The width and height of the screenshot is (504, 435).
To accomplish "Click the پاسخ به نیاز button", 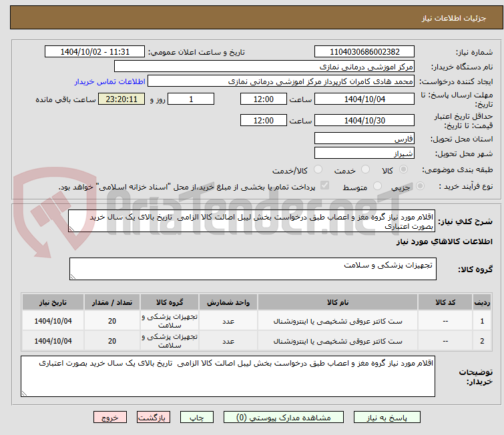I will [387, 418].
